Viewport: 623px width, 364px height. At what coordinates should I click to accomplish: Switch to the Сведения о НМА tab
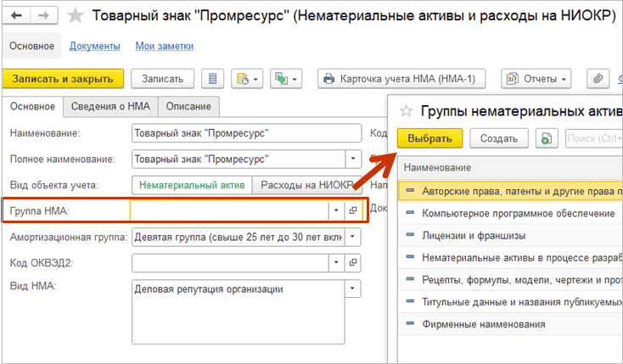(110, 107)
